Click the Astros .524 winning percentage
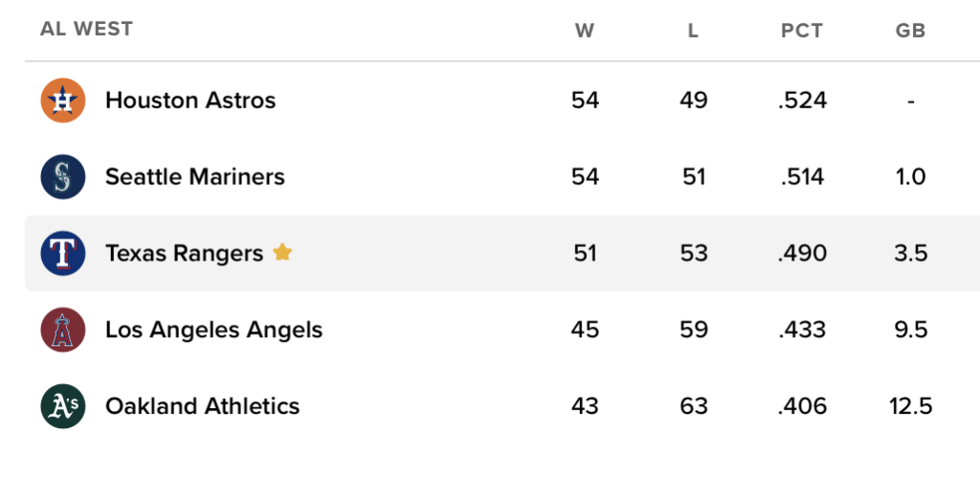This screenshot has width=980, height=478. tap(802, 101)
